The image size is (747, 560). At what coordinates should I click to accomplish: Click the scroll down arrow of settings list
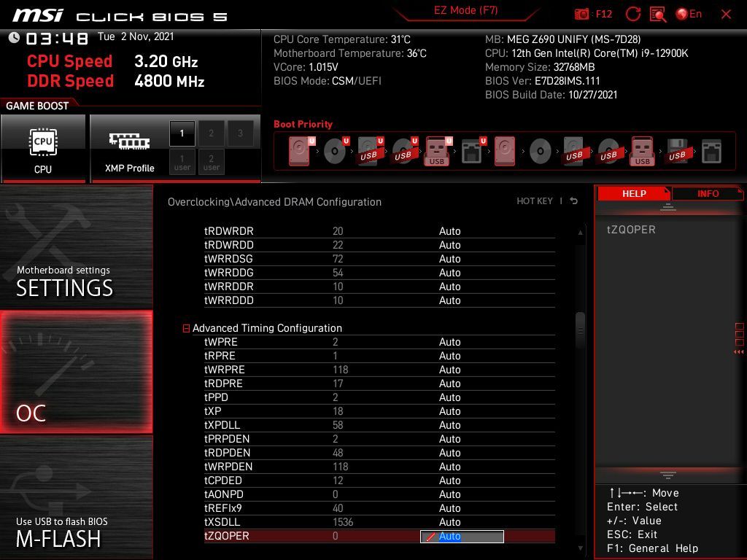580,548
